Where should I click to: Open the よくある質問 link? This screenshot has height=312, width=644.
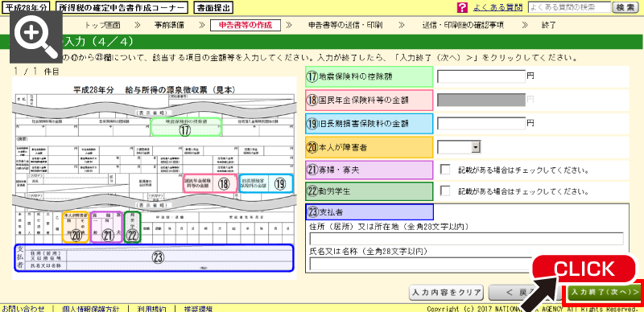tap(497, 7)
